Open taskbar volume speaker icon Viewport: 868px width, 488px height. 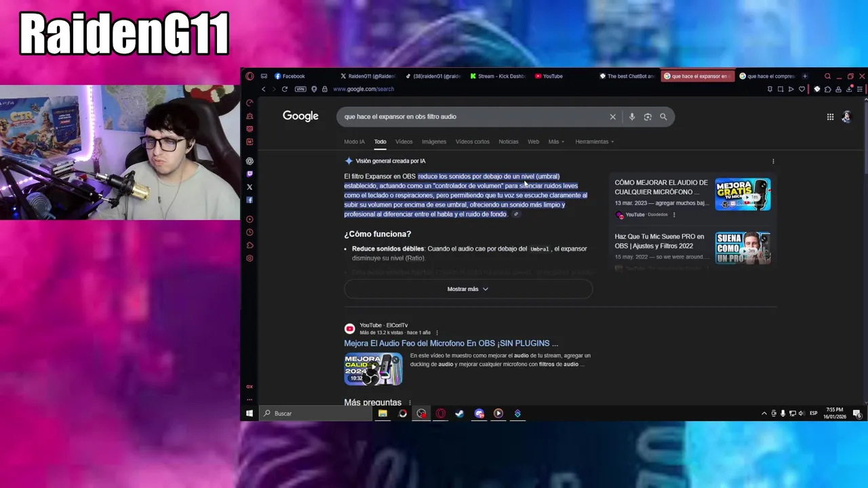point(802,413)
